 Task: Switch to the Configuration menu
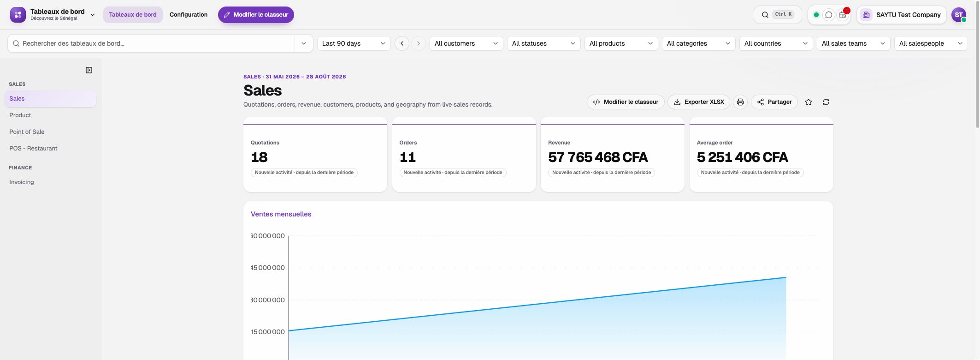(x=189, y=15)
